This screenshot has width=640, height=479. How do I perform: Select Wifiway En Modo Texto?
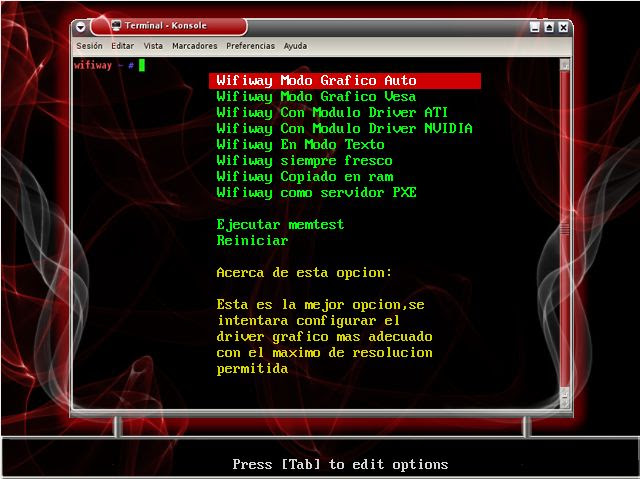[x=300, y=144]
